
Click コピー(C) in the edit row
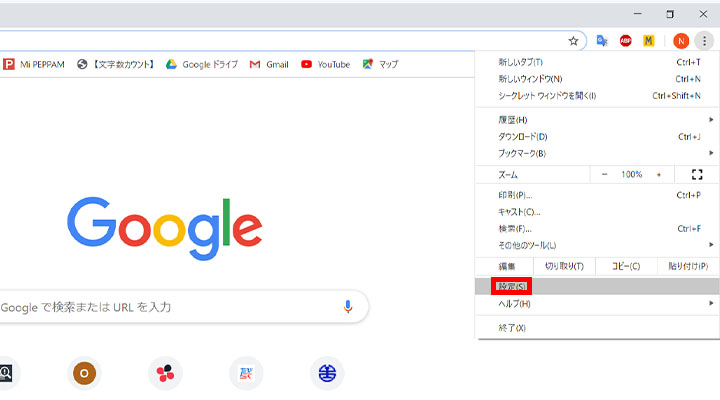click(x=626, y=266)
